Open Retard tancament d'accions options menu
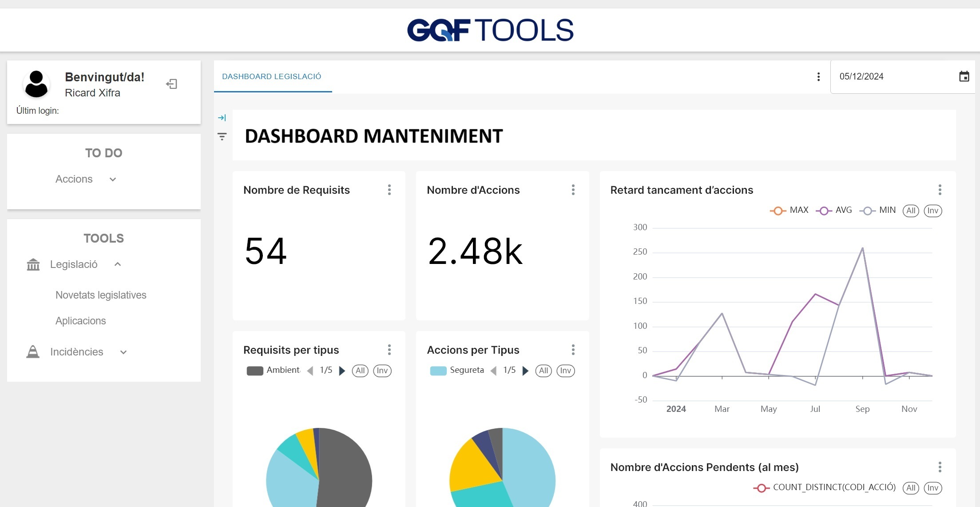 coord(940,190)
